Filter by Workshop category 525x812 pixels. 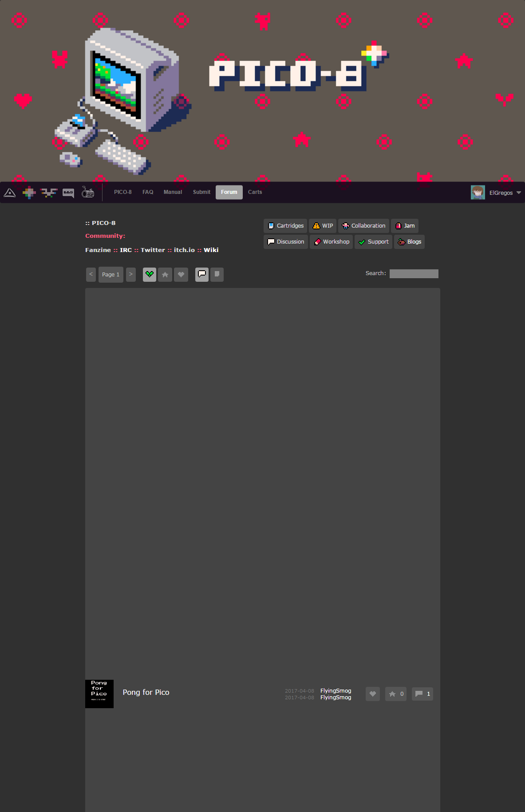tap(332, 242)
